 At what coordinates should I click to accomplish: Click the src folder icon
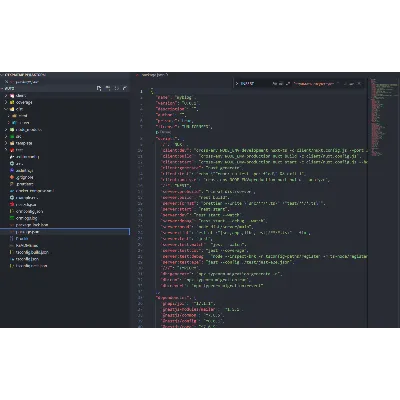(12, 136)
